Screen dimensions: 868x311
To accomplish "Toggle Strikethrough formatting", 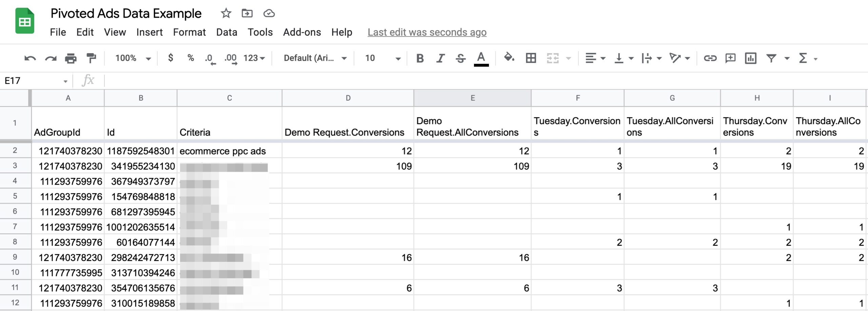I will click(460, 58).
